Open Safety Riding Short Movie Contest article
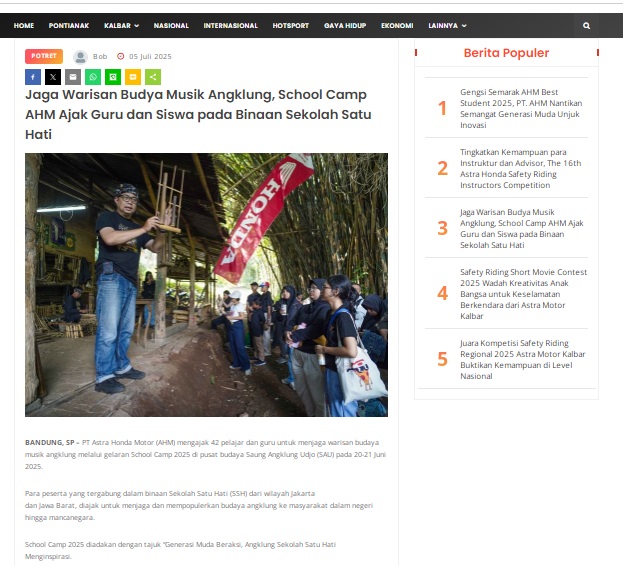 coord(523,294)
